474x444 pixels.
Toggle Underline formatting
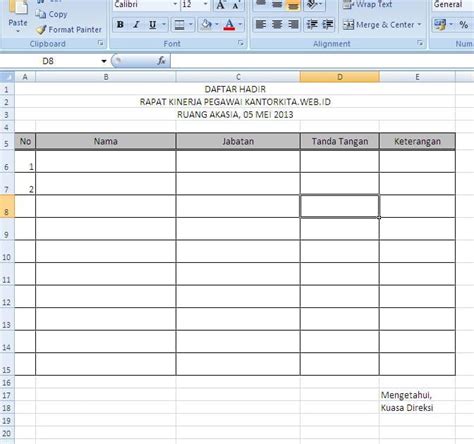pyautogui.click(x=152, y=24)
